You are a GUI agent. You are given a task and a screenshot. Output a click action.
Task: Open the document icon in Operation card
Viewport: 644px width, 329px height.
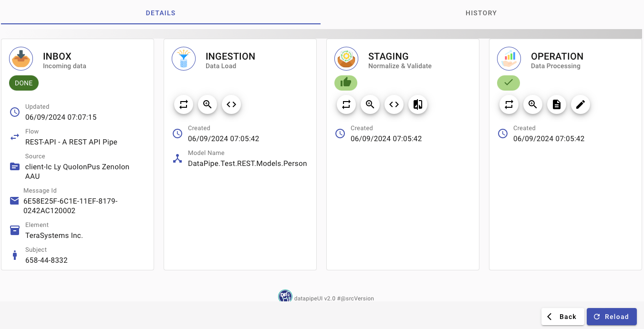point(557,104)
